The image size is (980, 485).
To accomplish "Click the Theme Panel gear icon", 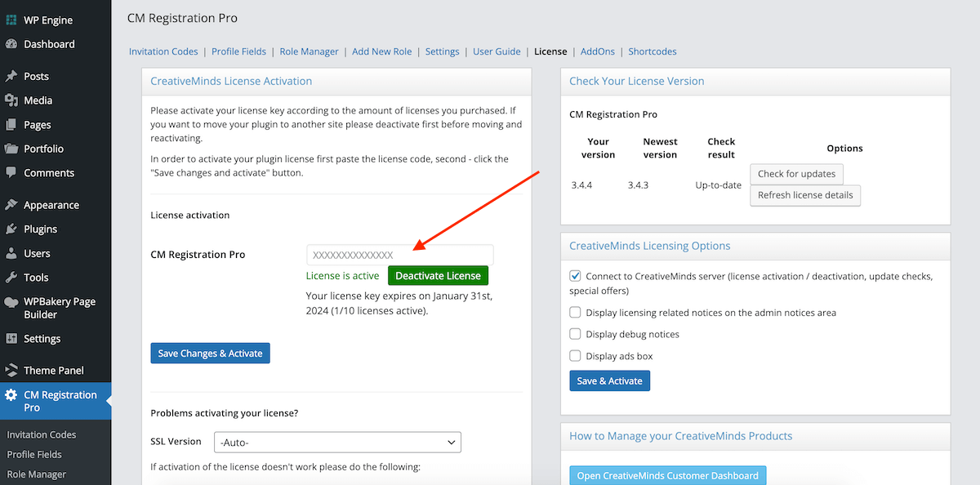I will pyautogui.click(x=11, y=371).
